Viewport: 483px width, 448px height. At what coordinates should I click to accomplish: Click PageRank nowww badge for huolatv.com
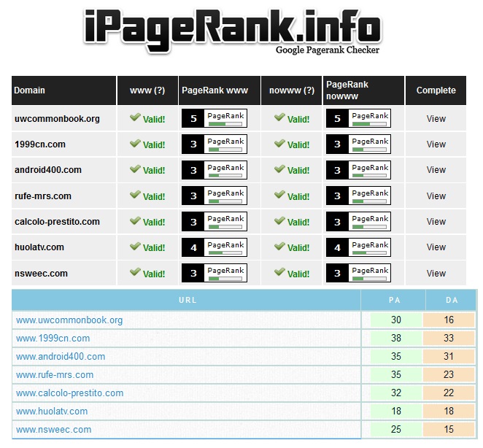[358, 247]
